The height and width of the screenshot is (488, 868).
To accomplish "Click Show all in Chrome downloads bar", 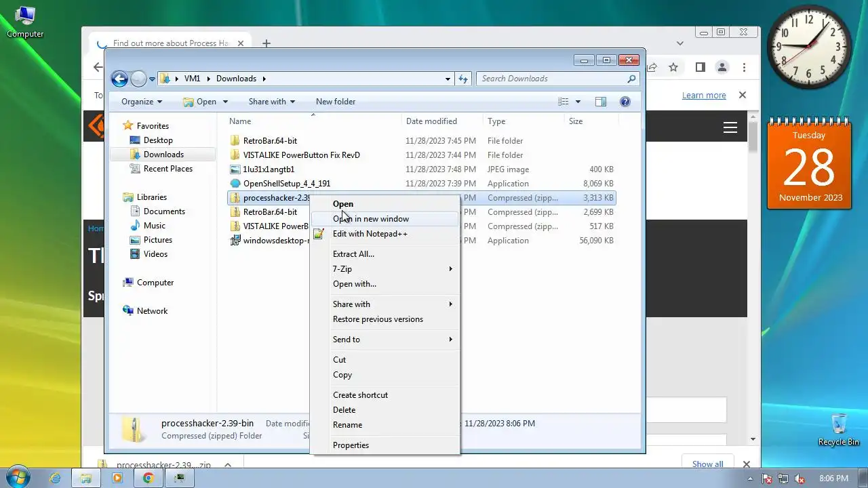I will pyautogui.click(x=707, y=464).
